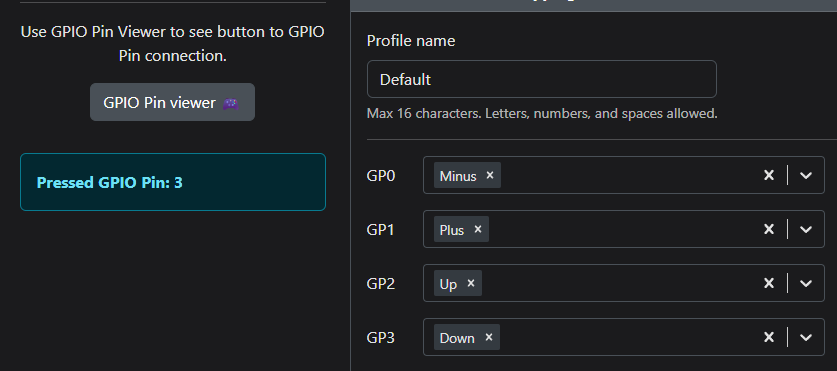
Task: Remove the Up tag from GP2
Action: (471, 283)
